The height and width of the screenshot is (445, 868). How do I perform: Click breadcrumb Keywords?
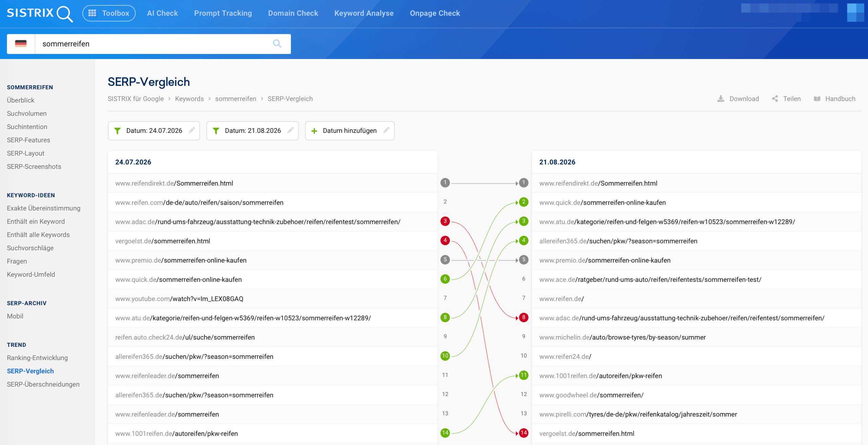(x=189, y=99)
